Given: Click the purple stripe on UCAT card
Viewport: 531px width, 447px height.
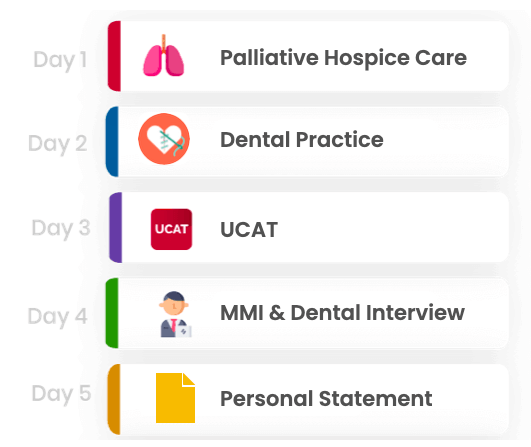Looking at the screenshot, I should point(115,227).
